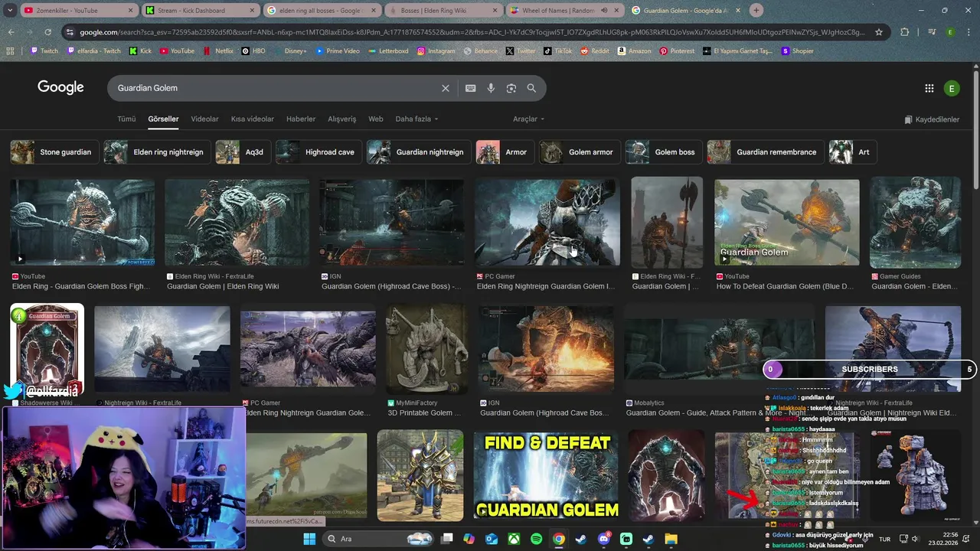Open the Pinterest bookmark
This screenshot has height=551, width=980.
[677, 51]
